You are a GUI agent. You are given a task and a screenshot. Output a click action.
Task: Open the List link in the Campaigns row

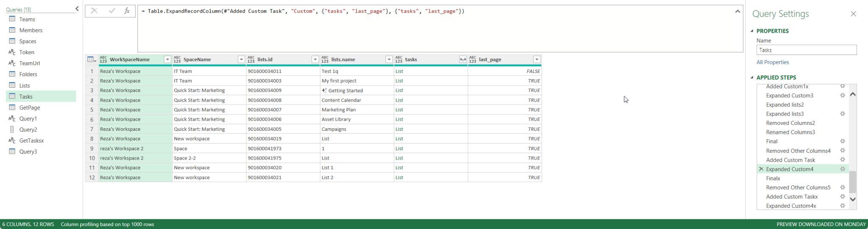tap(399, 129)
